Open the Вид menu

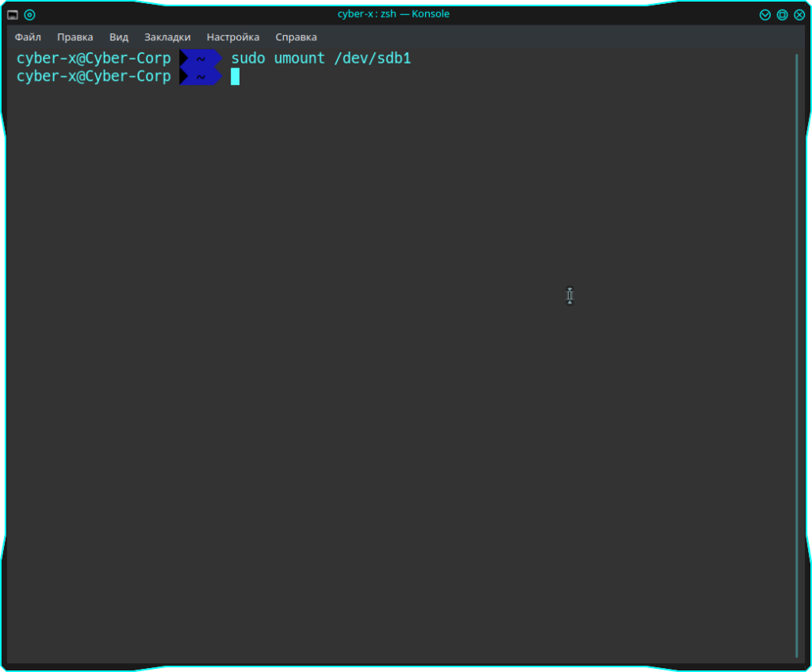119,37
